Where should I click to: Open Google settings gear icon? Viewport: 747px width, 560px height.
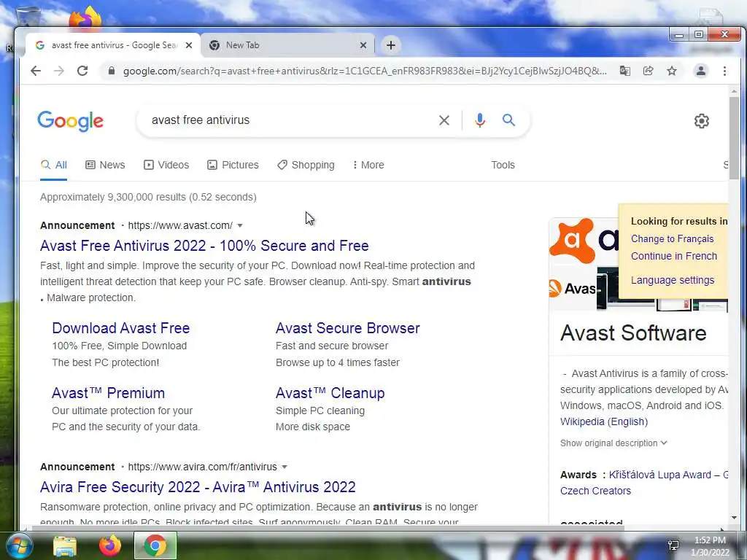701,121
